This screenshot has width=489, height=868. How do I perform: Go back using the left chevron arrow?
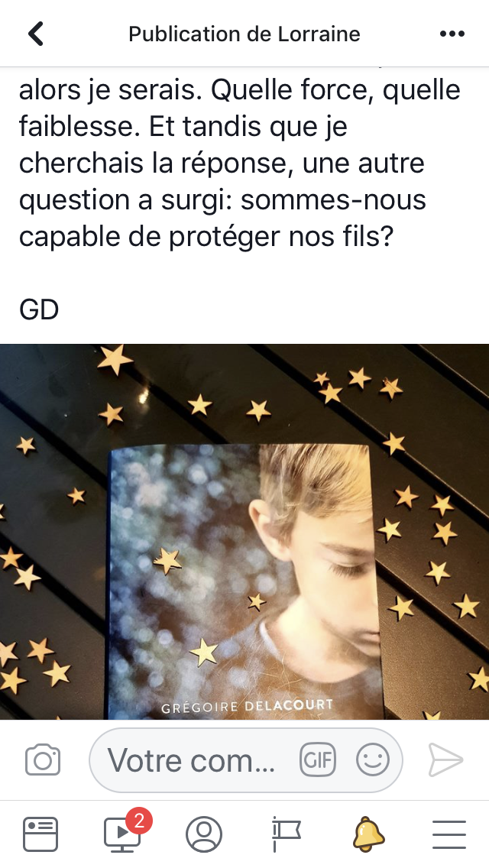pyautogui.click(x=36, y=34)
